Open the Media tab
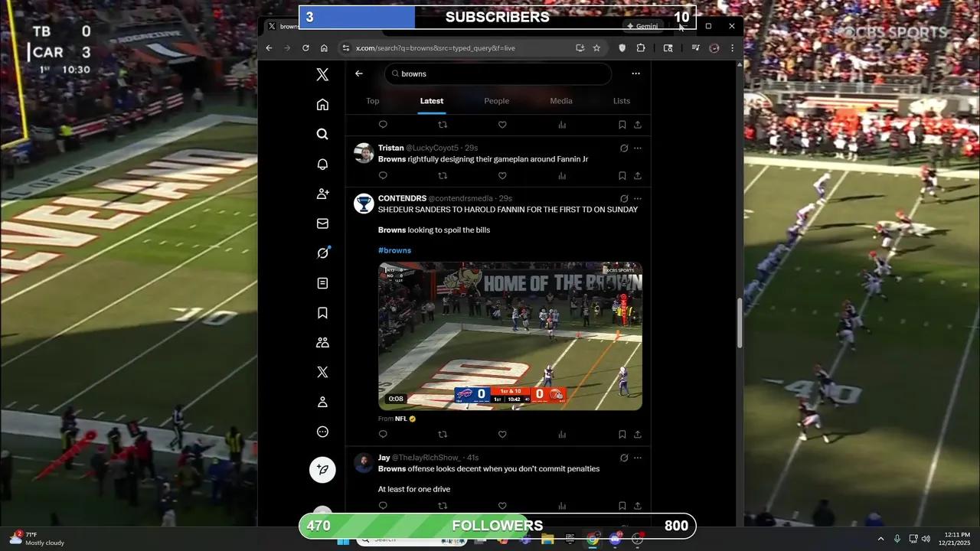 [x=561, y=101]
